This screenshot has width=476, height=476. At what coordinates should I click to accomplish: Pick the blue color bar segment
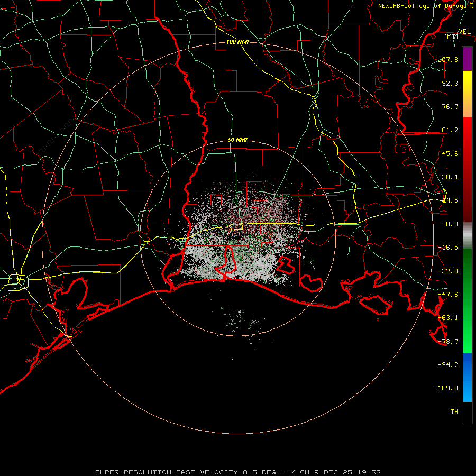point(467,377)
